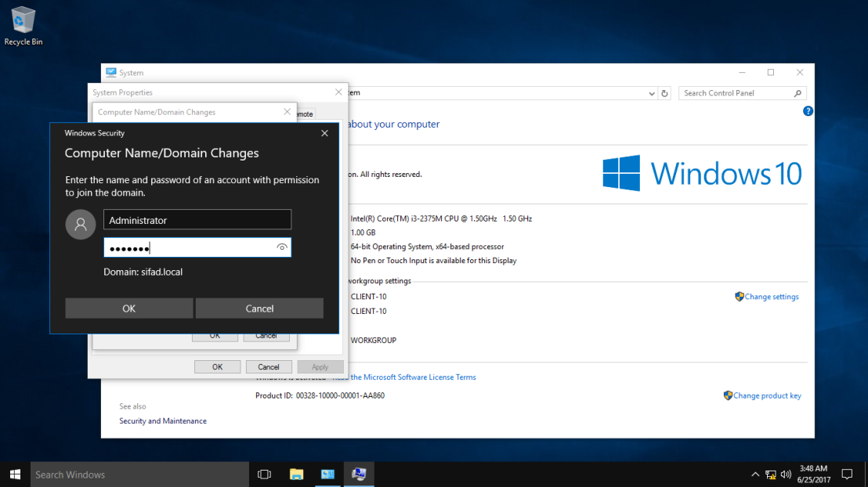Open the Action Center notification icon
This screenshot has height=487, width=868.
pos(847,474)
